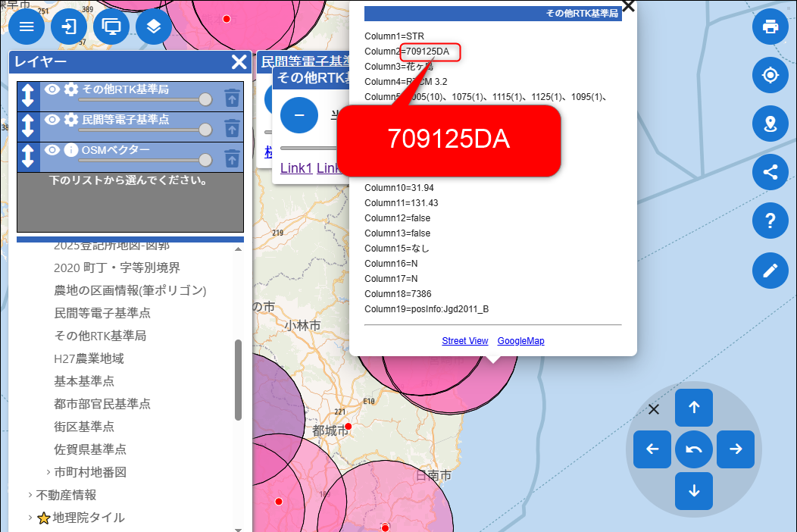Expand the 不動産情報 tree group
This screenshot has width=797, height=532.
click(x=30, y=495)
